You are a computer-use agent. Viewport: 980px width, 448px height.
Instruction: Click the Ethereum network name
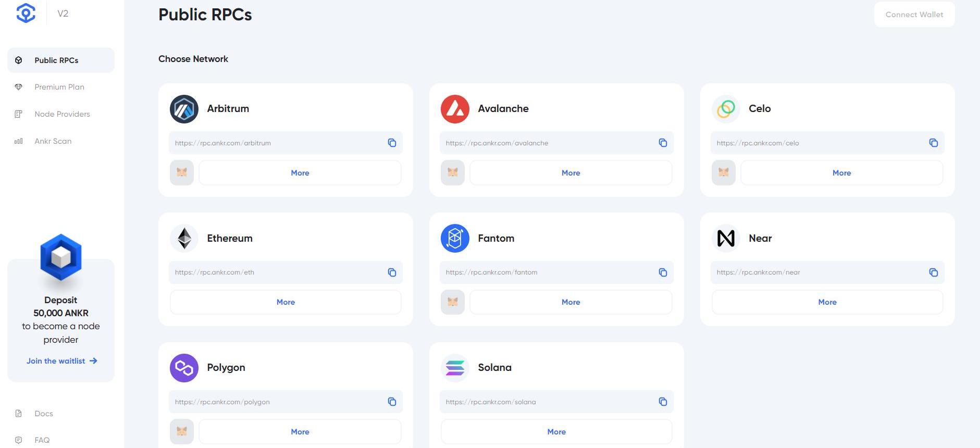pyautogui.click(x=230, y=238)
